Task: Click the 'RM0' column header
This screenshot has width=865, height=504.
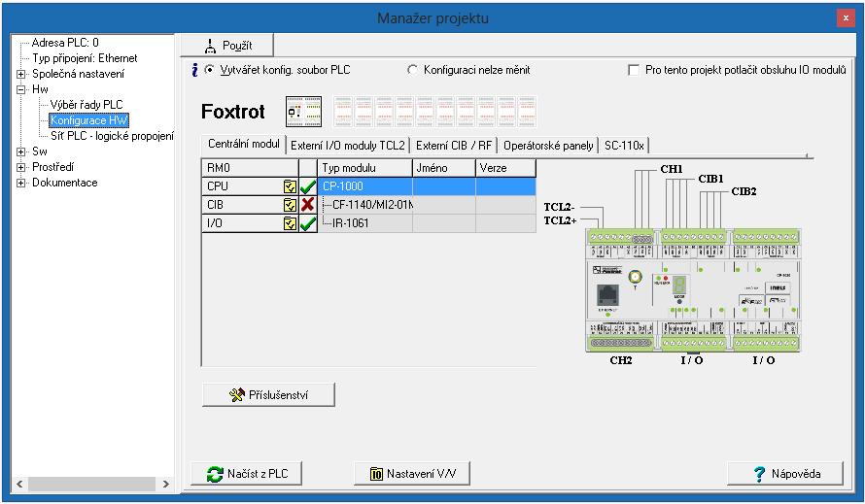Action: pyautogui.click(x=251, y=168)
